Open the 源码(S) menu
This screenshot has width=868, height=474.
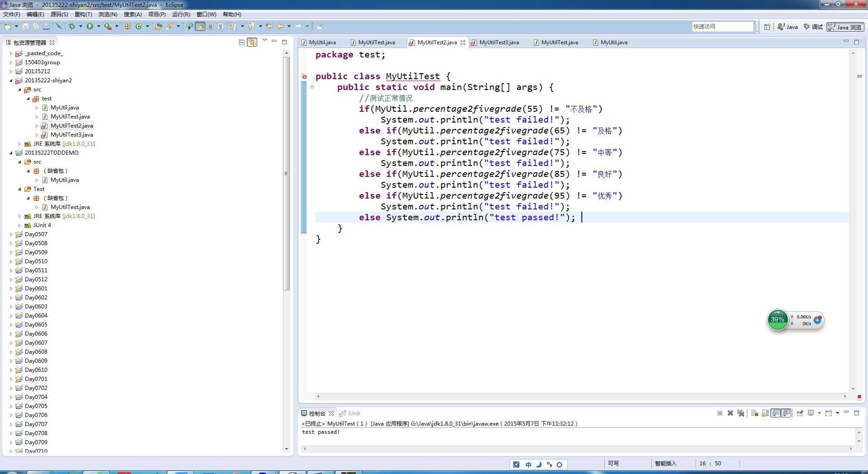(59, 14)
